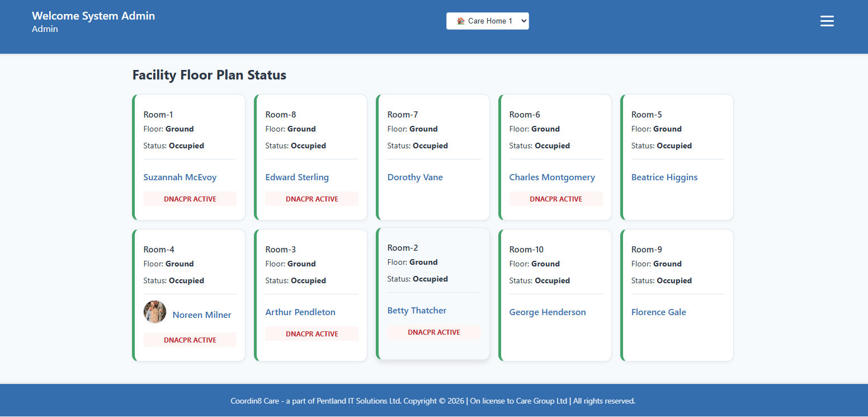The image size is (868, 417).
Task: Click DNACPR ACTIVE badge in Room-4
Action: point(190,340)
